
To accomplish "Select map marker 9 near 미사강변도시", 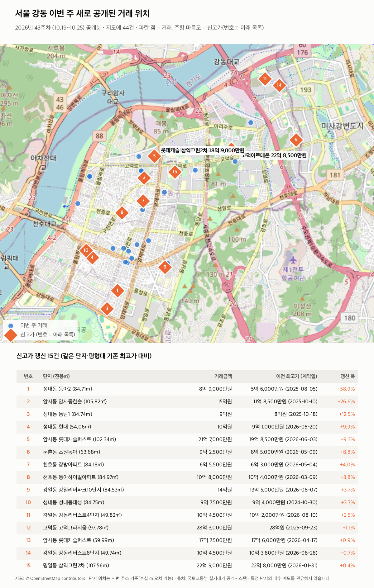I will 296,140.
